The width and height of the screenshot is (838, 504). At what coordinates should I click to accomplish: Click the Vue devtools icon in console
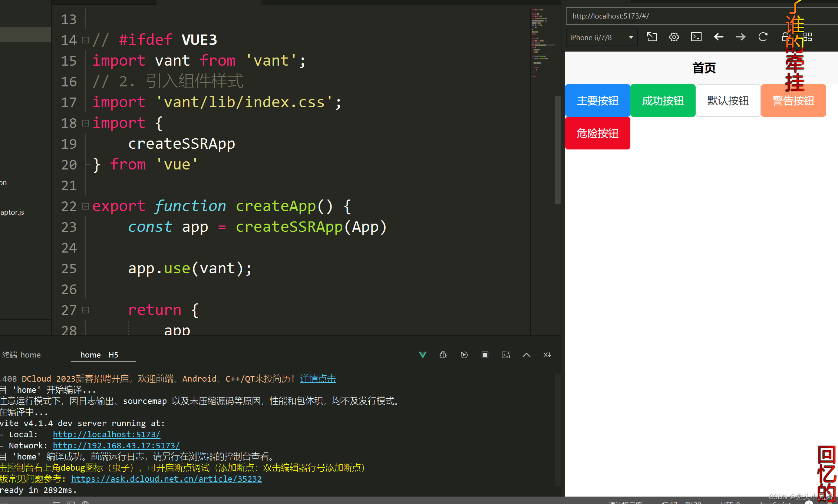pos(422,355)
